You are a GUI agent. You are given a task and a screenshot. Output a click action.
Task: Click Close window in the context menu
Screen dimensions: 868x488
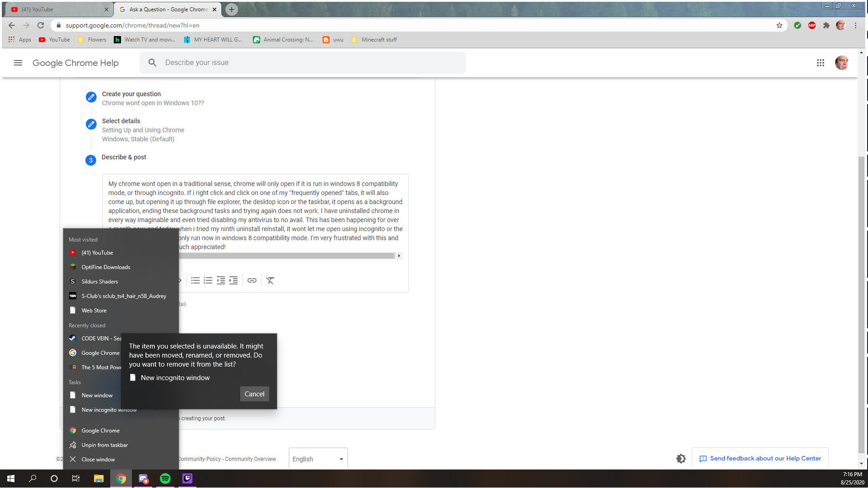[x=98, y=459]
